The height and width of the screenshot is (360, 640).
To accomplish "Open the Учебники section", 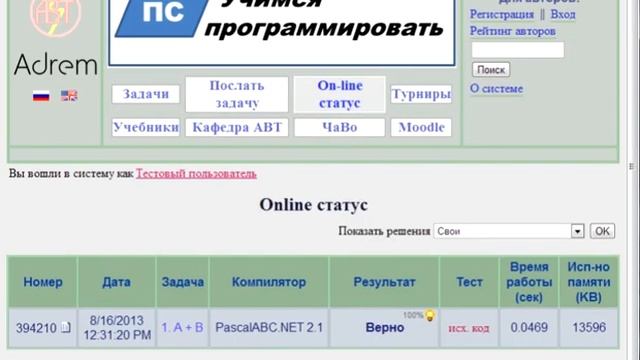I will click(146, 127).
